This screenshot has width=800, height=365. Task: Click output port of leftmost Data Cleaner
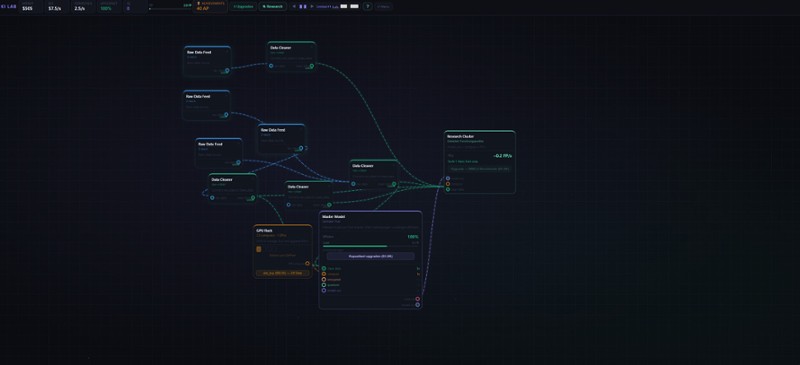(253, 198)
